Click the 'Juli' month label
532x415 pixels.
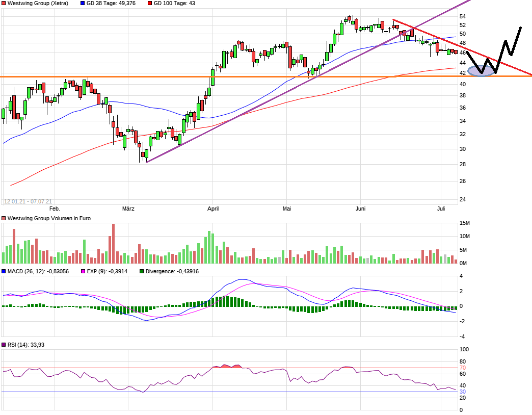(441, 209)
